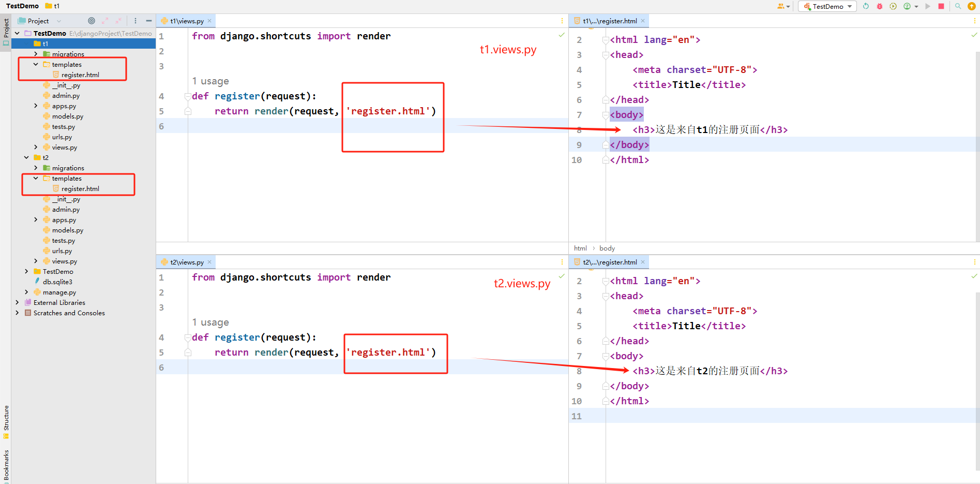This screenshot has height=484, width=980.
Task: Fold body tag in t2 register.html
Action: coord(606,356)
